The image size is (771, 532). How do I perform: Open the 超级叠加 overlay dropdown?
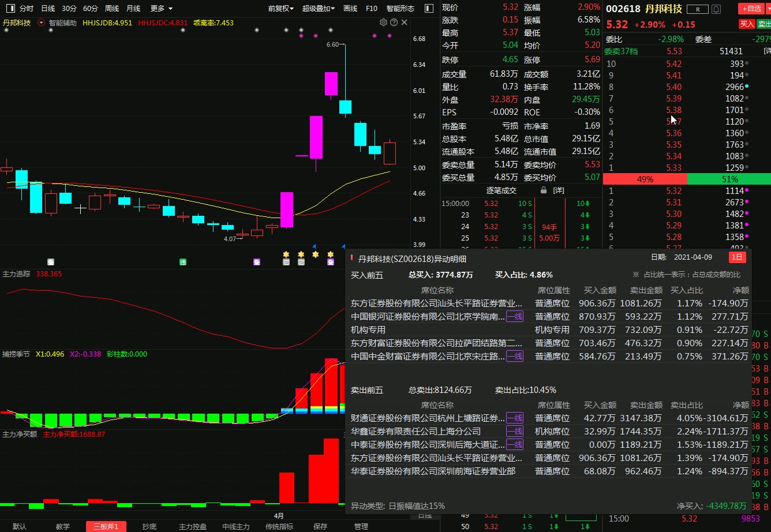pos(319,9)
